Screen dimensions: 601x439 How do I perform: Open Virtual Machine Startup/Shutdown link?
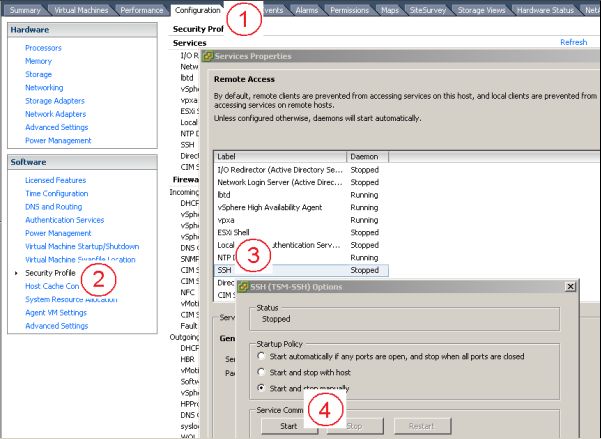(82, 246)
